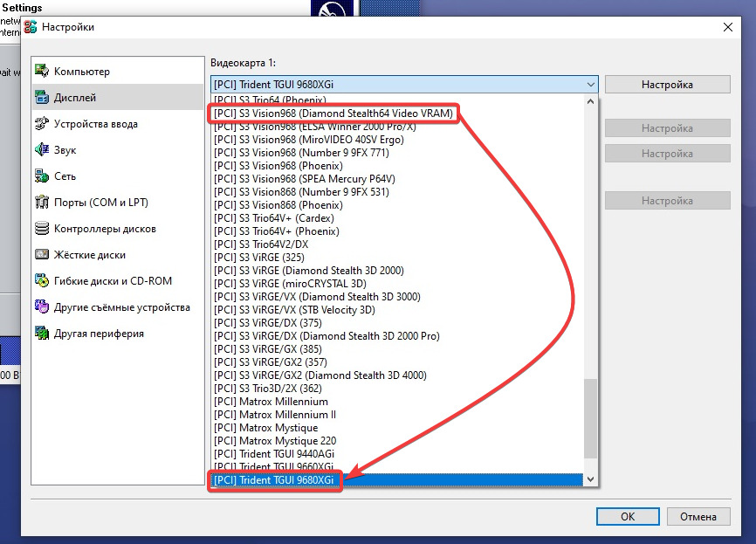This screenshot has height=544, width=756.
Task: Select S3 ViRGE/GX (385) entry
Action: [x=398, y=348]
